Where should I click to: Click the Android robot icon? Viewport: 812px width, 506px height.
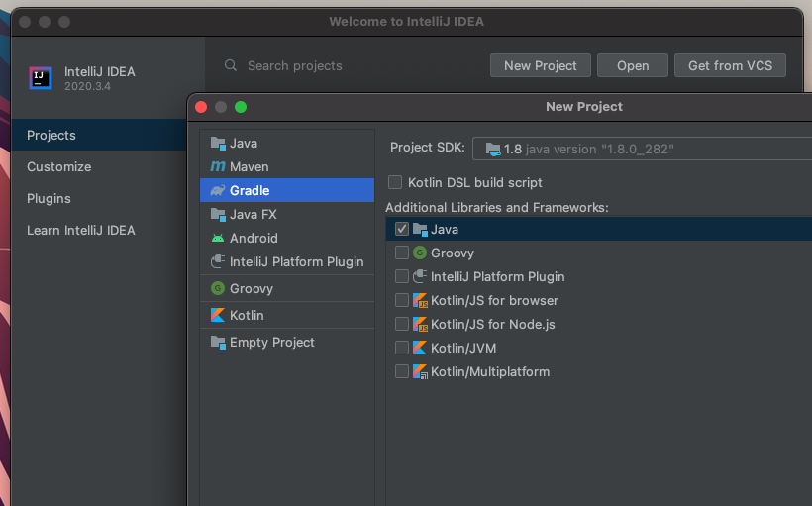point(218,239)
